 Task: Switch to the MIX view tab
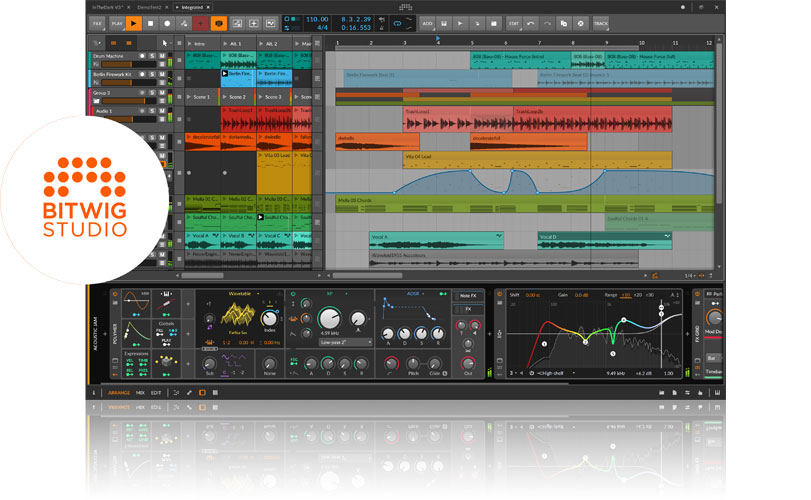(140, 392)
